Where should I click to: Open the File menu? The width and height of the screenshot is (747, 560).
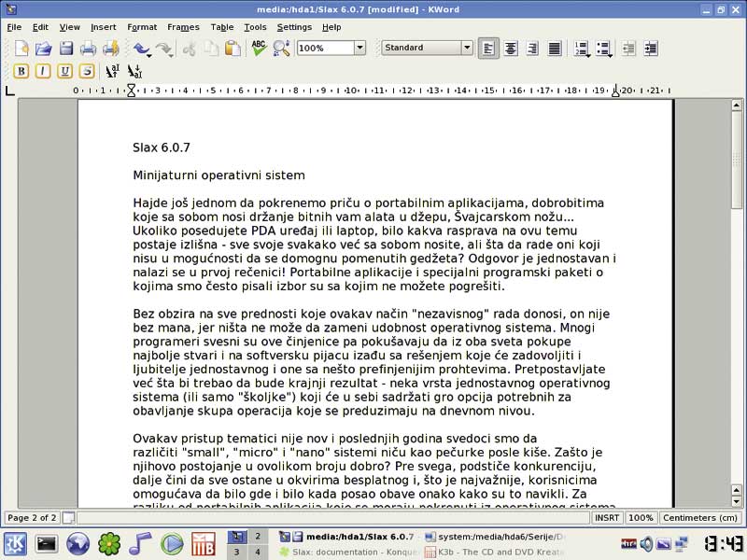click(x=14, y=27)
